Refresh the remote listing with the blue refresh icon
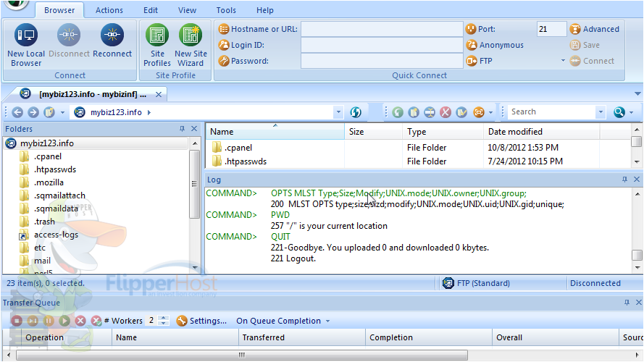This screenshot has width=644, height=362. 356,112
